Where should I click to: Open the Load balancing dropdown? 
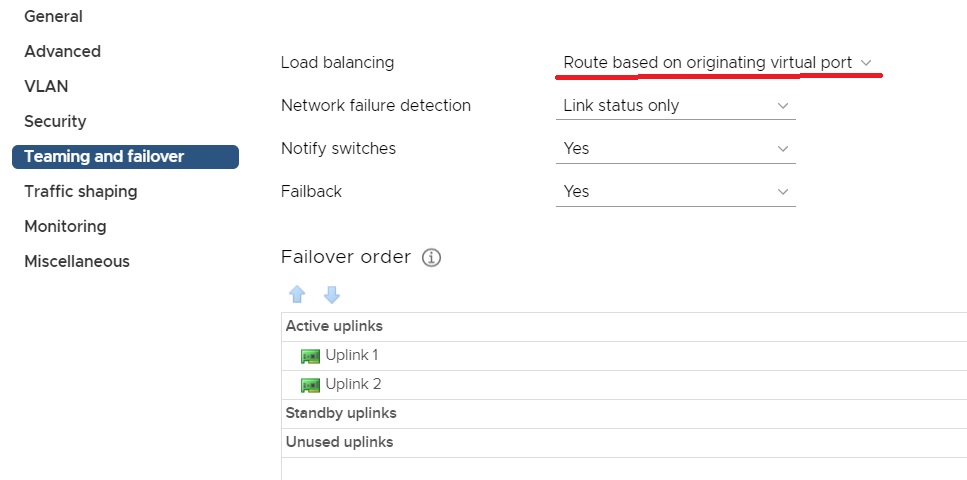pyautogui.click(x=719, y=63)
